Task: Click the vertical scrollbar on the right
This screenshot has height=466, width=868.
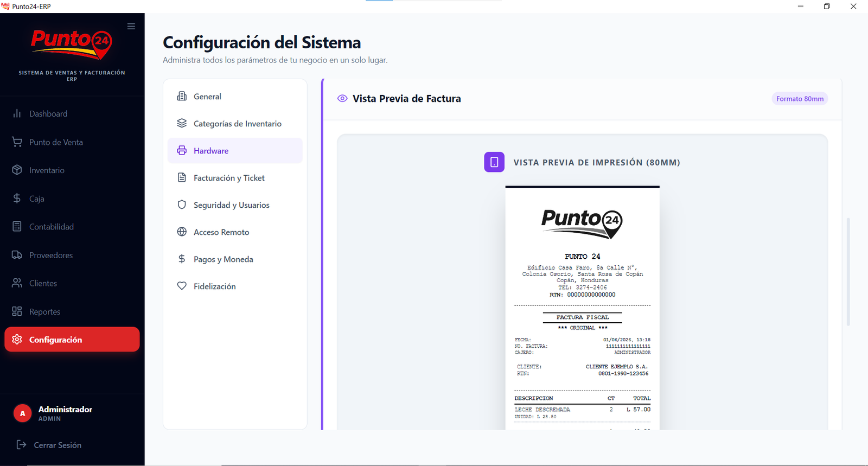Action: coord(848,271)
